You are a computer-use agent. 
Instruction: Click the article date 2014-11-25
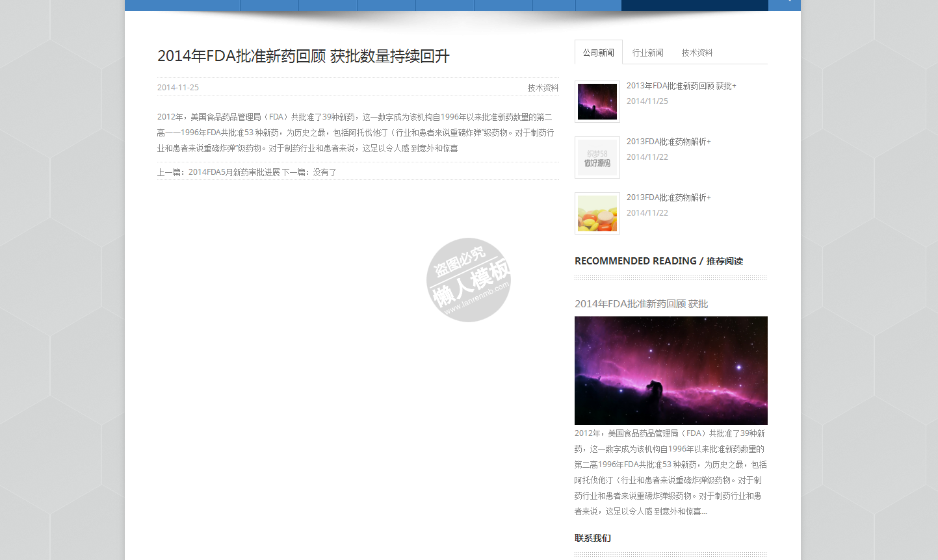(178, 88)
